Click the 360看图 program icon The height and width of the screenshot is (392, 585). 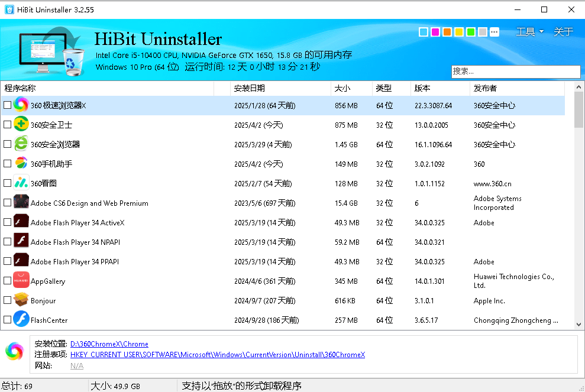pos(20,183)
